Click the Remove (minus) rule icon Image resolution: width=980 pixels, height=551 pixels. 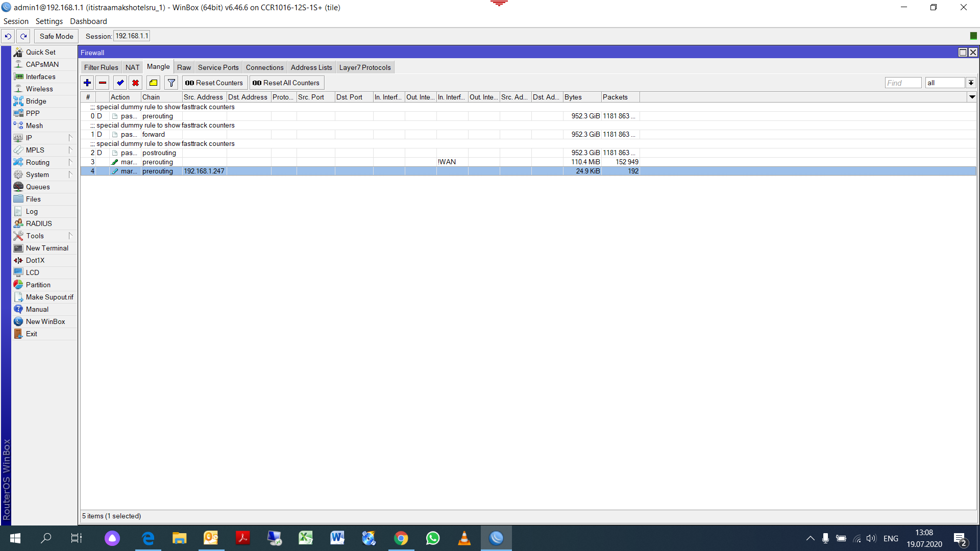(103, 83)
